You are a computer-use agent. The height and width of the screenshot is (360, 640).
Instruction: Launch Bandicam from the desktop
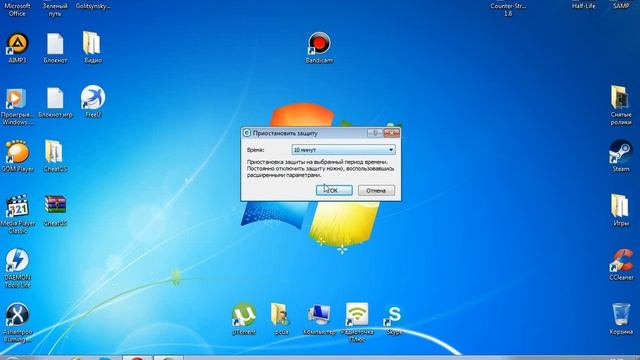319,44
